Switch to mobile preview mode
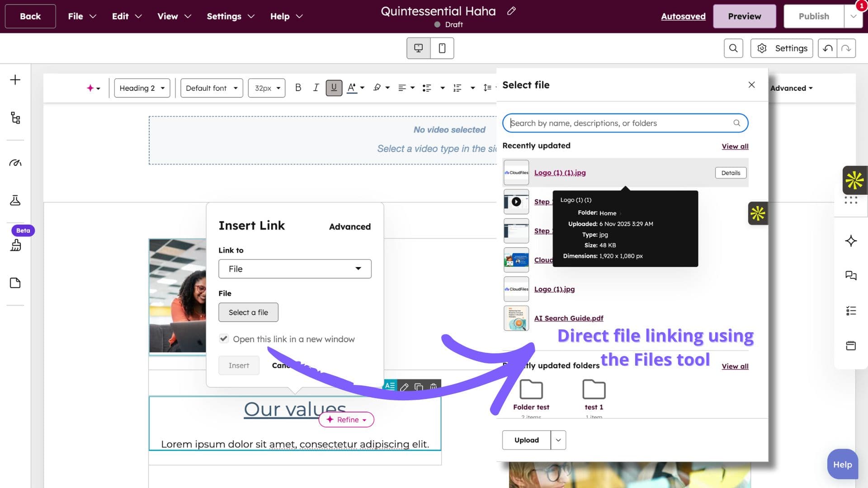The width and height of the screenshot is (868, 488). coord(442,48)
